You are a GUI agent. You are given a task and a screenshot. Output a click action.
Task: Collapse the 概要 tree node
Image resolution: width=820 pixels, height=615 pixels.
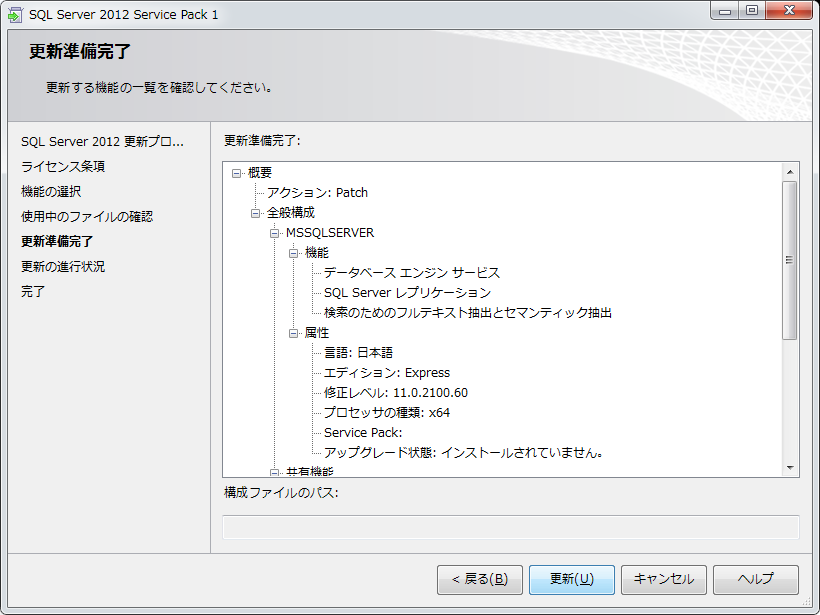237,173
